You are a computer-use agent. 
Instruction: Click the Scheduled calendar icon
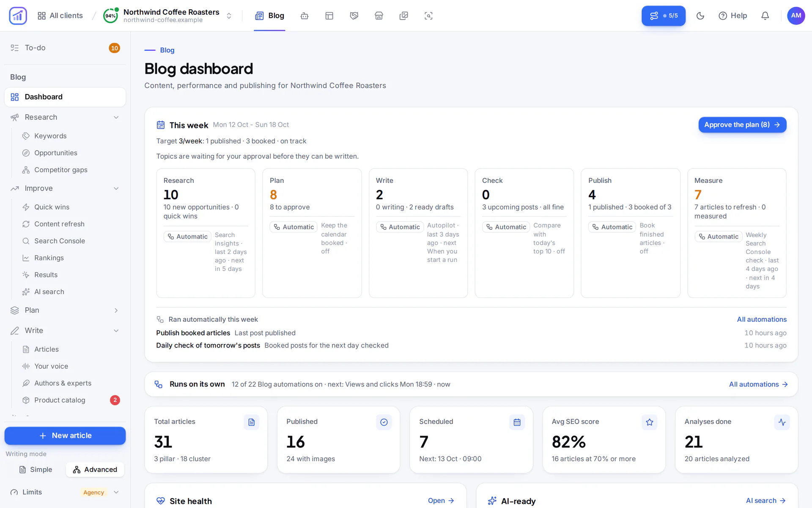[x=517, y=422]
